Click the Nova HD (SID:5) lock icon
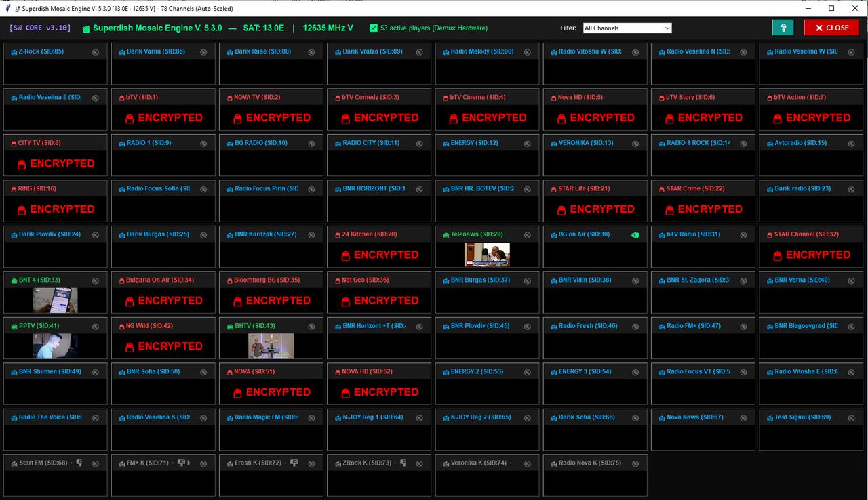 554,98
